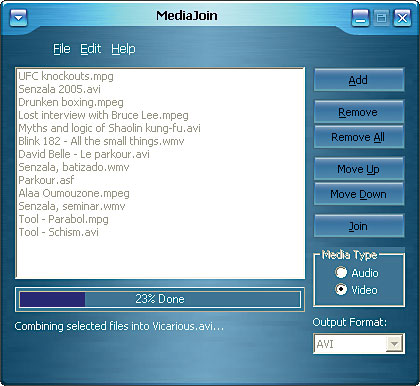The image size is (420, 386).
Task: Expand the Output Format dropdown arrow
Action: tap(394, 344)
